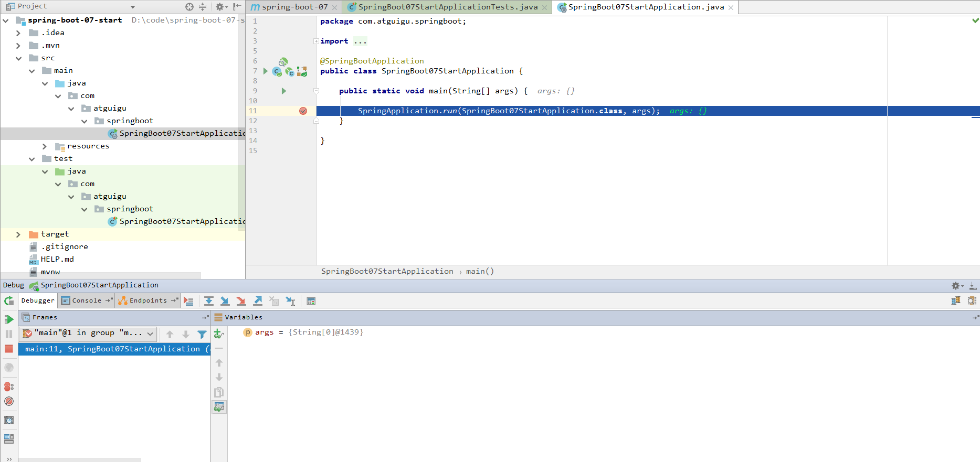Image resolution: width=980 pixels, height=462 pixels.
Task: Collapse the test folder
Action: coord(31,159)
